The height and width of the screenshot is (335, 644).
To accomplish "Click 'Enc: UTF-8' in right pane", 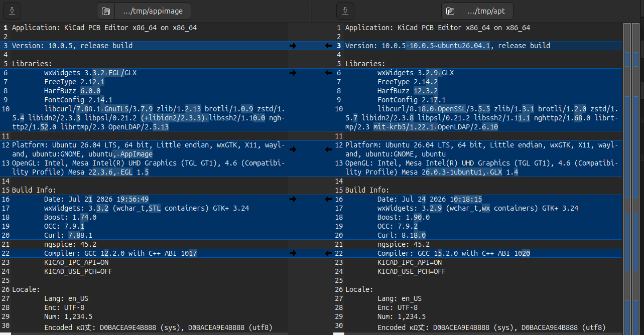I will point(398,307).
